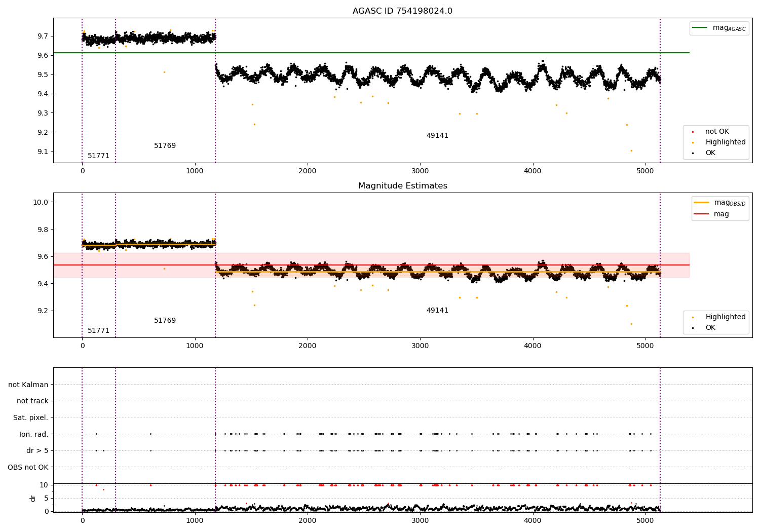Viewport: 760px width, 532px height.
Task: Click the orange line swatch beside mag OBSID
Action: pos(701,203)
